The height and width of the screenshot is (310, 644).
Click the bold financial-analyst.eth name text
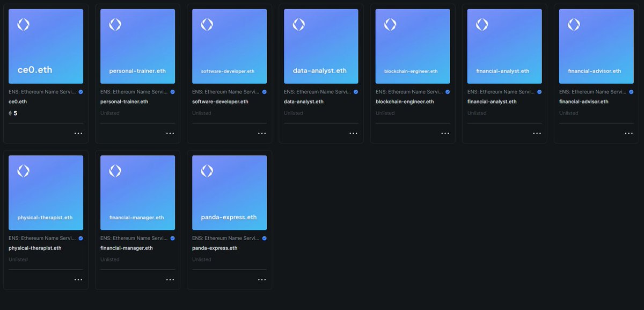point(492,102)
